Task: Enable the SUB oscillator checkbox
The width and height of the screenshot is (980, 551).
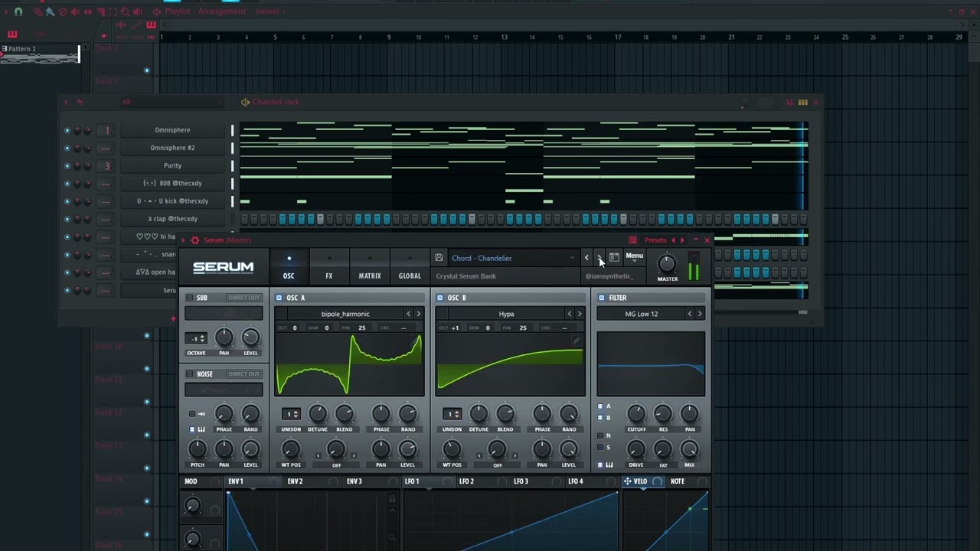Action: coord(190,298)
